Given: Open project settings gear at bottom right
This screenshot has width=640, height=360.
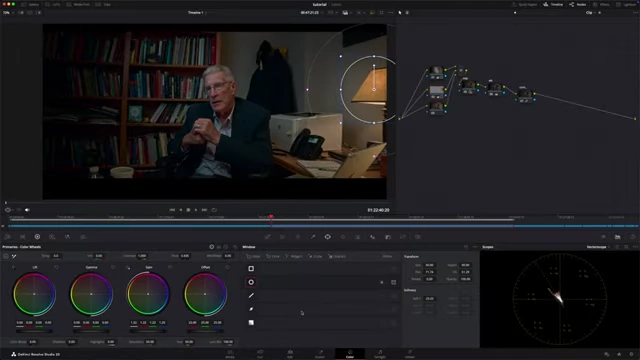Looking at the screenshot, I should click(631, 354).
